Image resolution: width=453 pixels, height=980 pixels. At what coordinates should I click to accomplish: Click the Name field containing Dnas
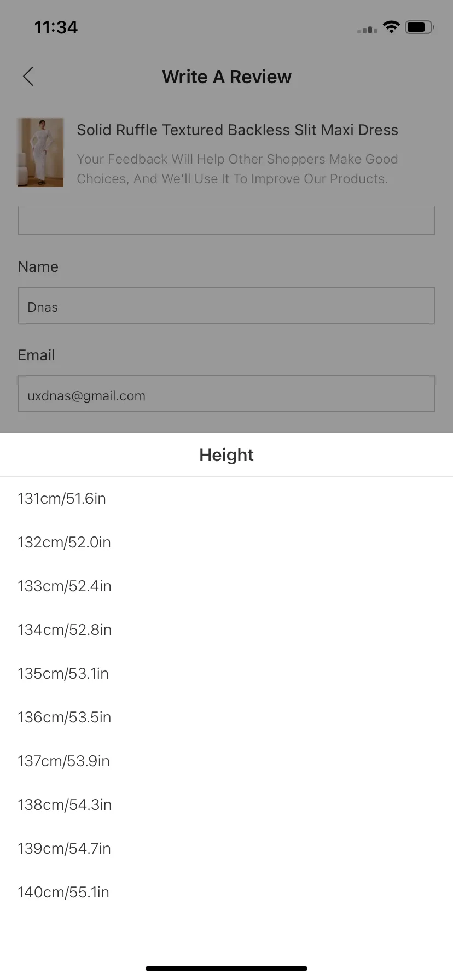click(x=226, y=305)
